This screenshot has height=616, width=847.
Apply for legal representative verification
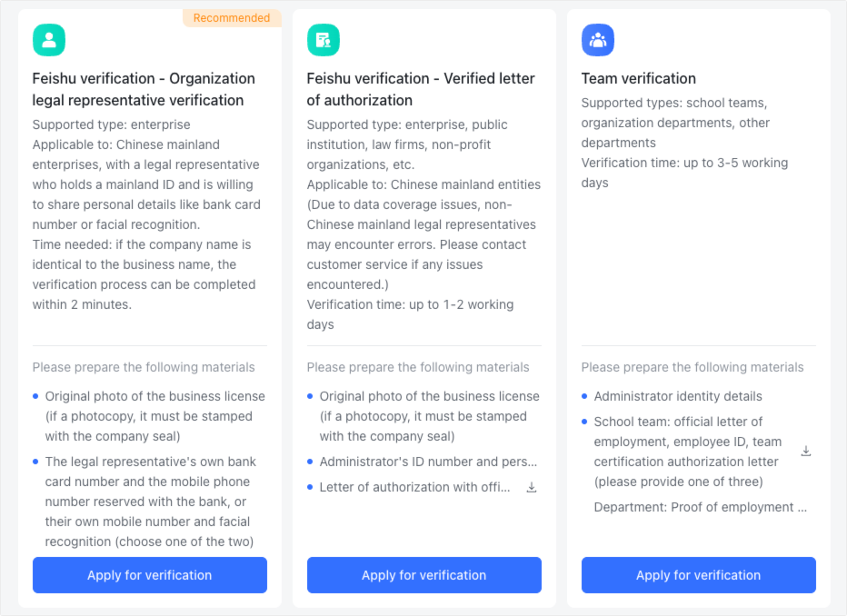[x=150, y=575]
